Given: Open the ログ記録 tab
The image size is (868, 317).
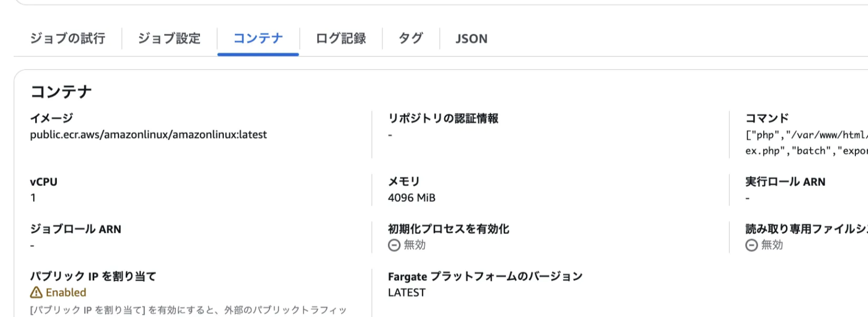Looking at the screenshot, I should (x=341, y=39).
